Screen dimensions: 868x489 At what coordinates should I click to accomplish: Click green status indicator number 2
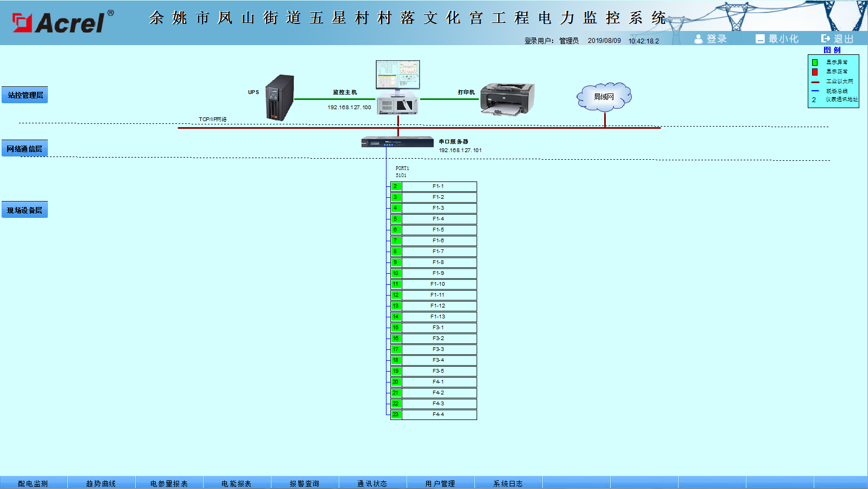coord(396,186)
